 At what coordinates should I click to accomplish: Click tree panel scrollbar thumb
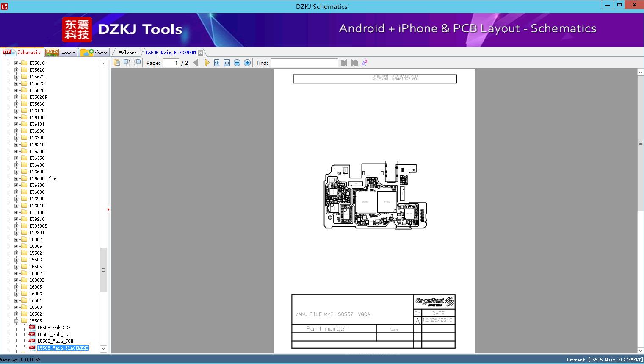(x=103, y=270)
